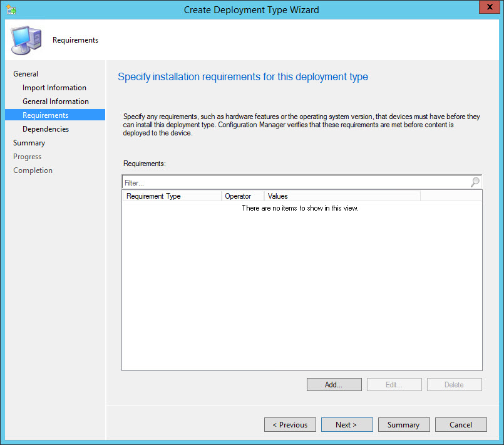Viewport: 504px width, 445px height.
Task: Click the Edit... button
Action: [394, 385]
